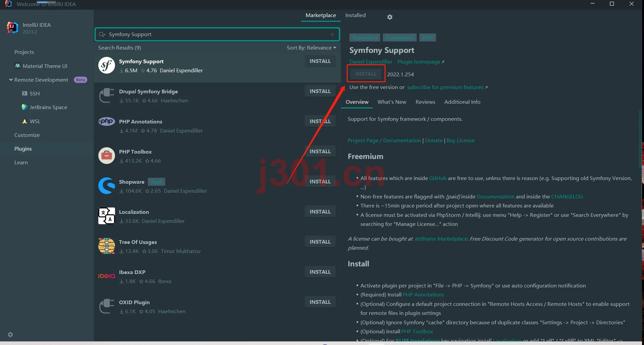
Task: Click the Freemium tag
Action: pos(365,37)
